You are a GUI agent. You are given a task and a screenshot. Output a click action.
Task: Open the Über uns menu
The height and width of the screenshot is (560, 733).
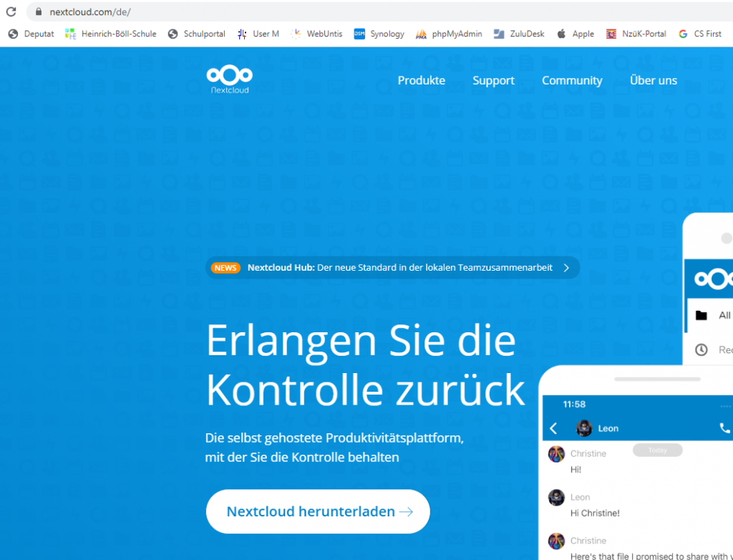tap(653, 80)
